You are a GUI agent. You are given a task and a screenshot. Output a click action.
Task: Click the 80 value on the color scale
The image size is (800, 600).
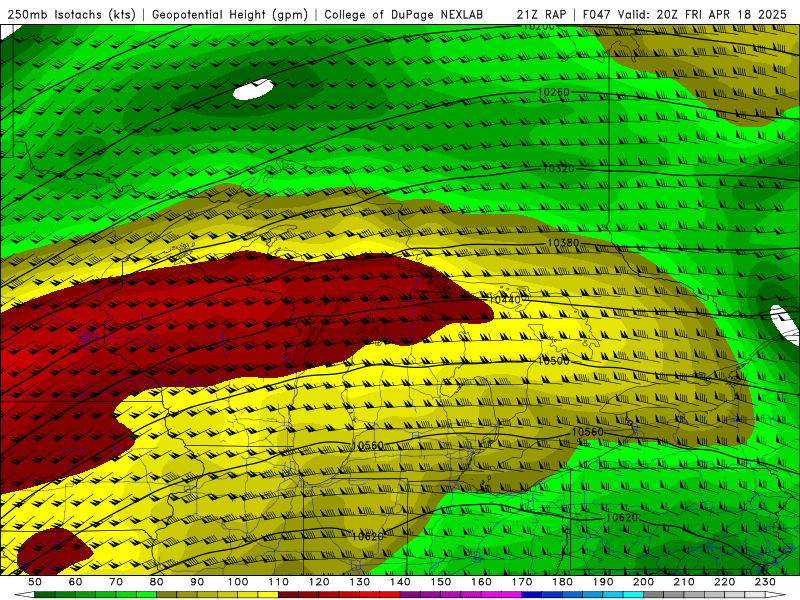[x=157, y=582]
